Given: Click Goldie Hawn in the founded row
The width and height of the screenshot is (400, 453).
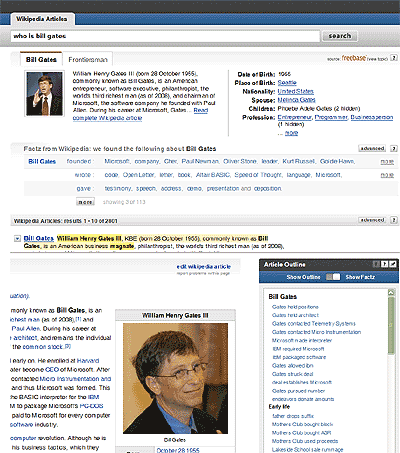Looking at the screenshot, I should 337,162.
